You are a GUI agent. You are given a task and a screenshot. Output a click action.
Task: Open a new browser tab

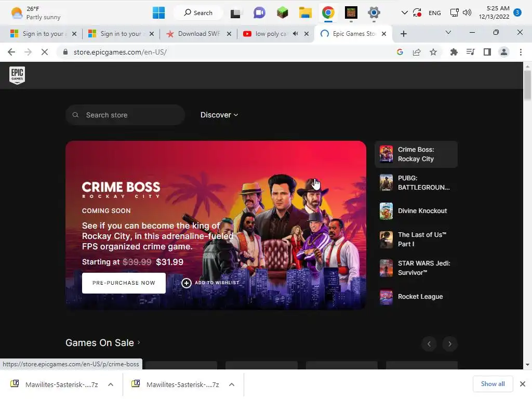tap(403, 34)
